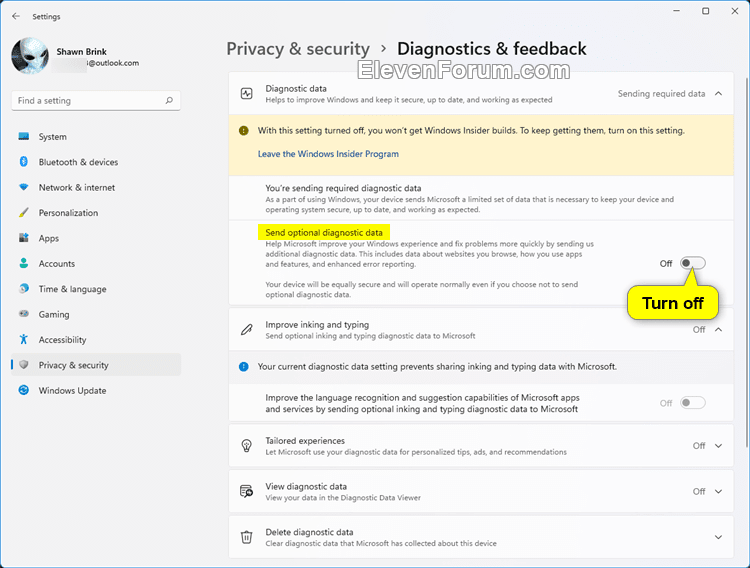Click the Apps icon in sidebar

[23, 238]
